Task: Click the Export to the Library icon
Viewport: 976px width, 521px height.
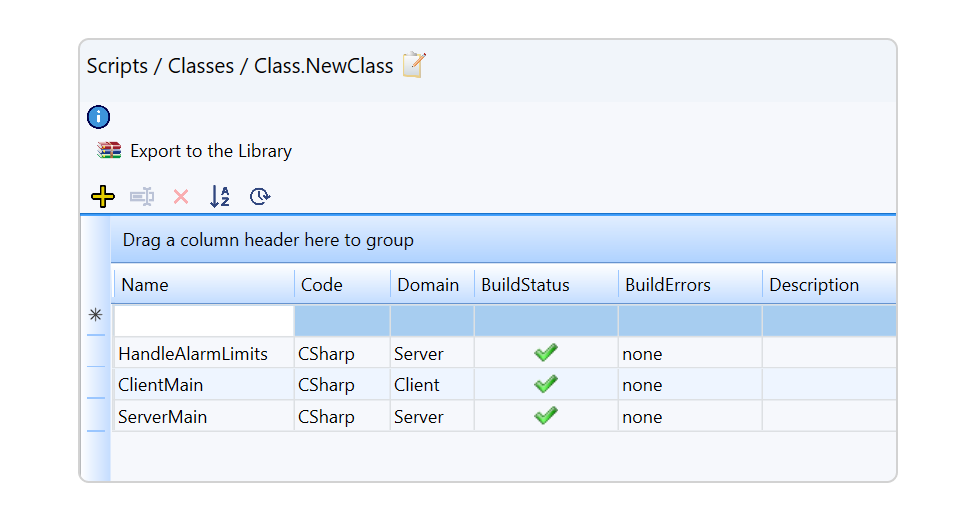Action: tap(108, 151)
